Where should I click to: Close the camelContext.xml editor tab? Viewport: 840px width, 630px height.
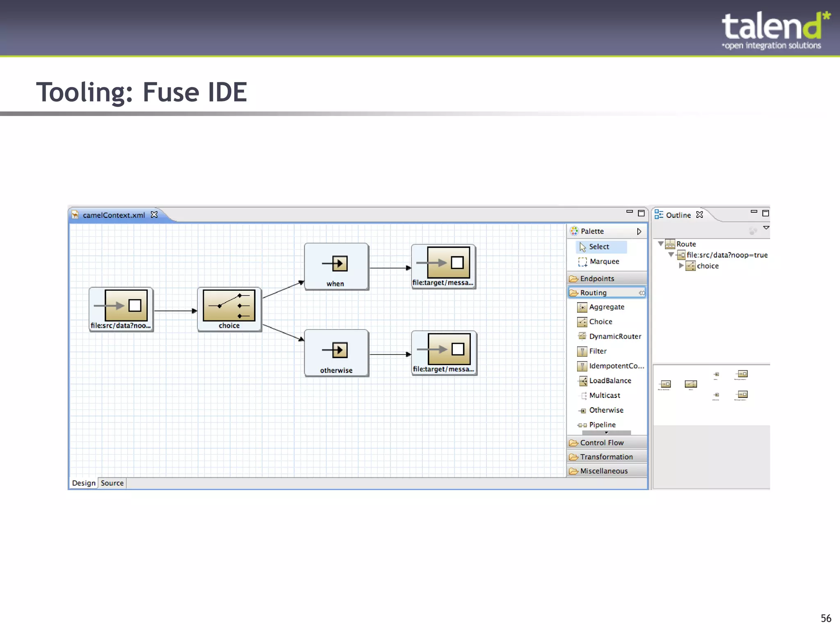point(154,215)
